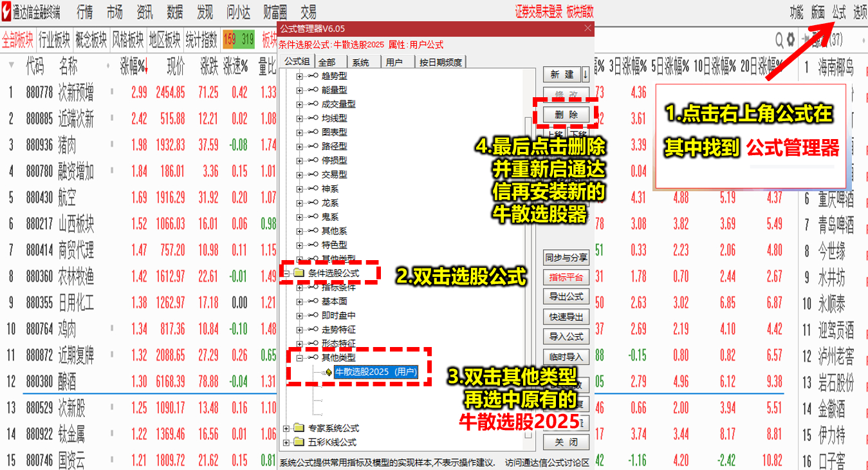The height and width of the screenshot is (470, 868).
Task: Click the 通达信金融终端 red logo icon
Action: 6,11
